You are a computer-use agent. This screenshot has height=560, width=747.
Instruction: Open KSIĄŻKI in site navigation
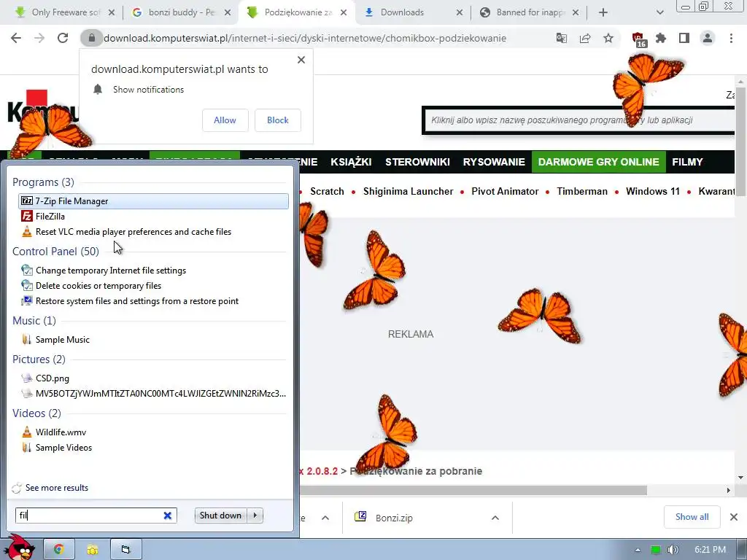tap(351, 162)
